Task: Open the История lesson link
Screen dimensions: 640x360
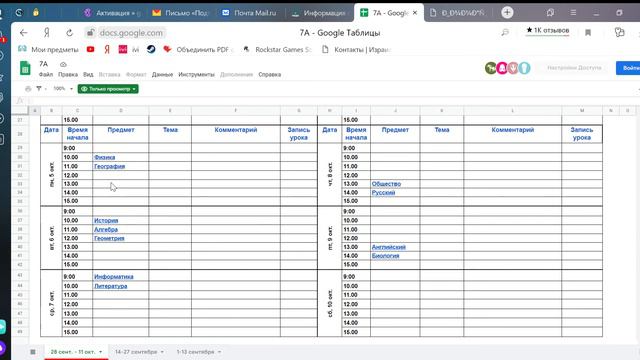Action: pyautogui.click(x=106, y=220)
